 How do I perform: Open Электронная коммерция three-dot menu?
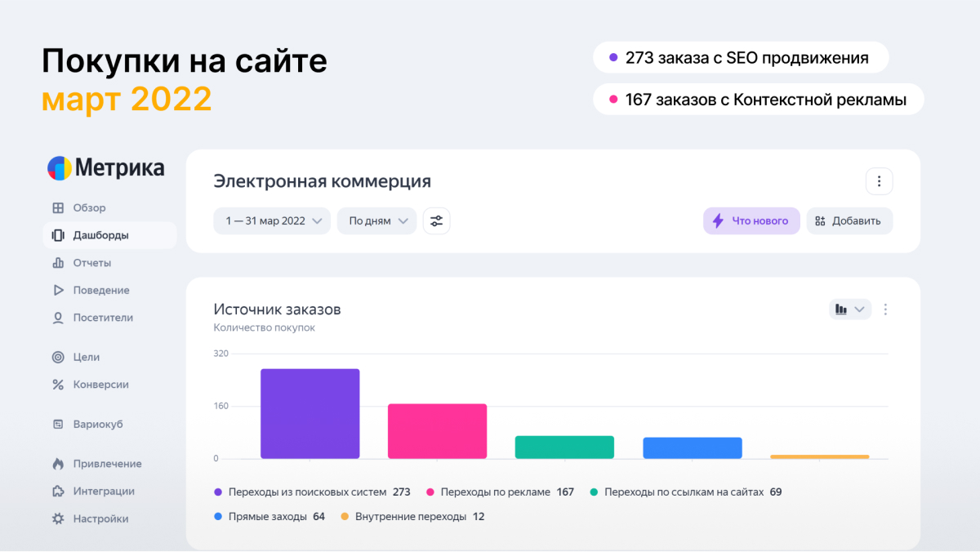[x=879, y=181]
